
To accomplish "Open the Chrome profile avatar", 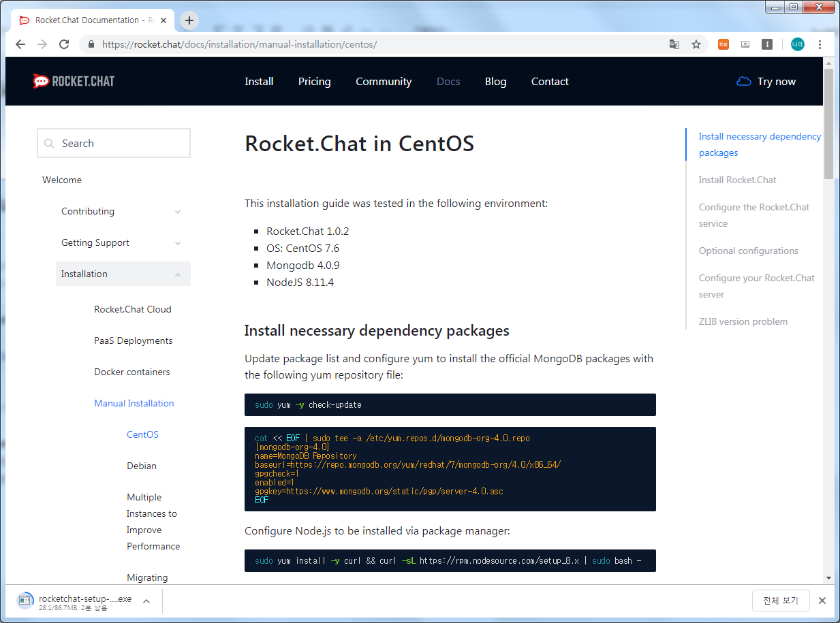I will tap(798, 44).
